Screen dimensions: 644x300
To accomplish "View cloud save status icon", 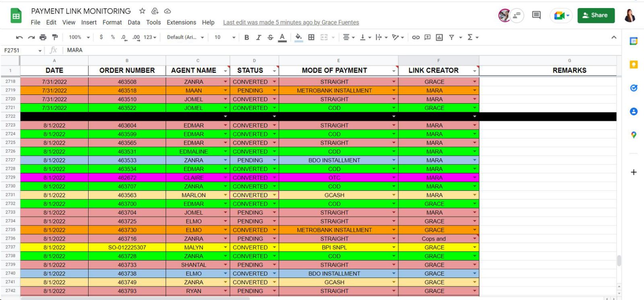I will (x=167, y=11).
